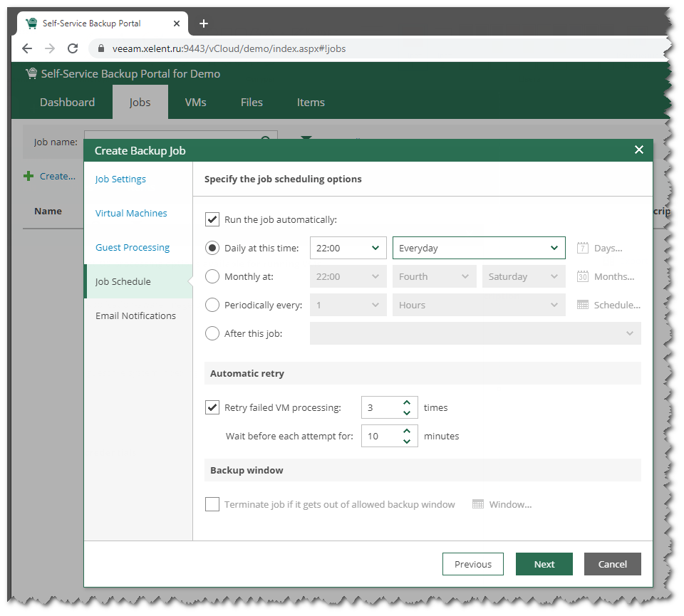Select the Daily at this time radio button
The height and width of the screenshot is (616, 684).
point(212,248)
